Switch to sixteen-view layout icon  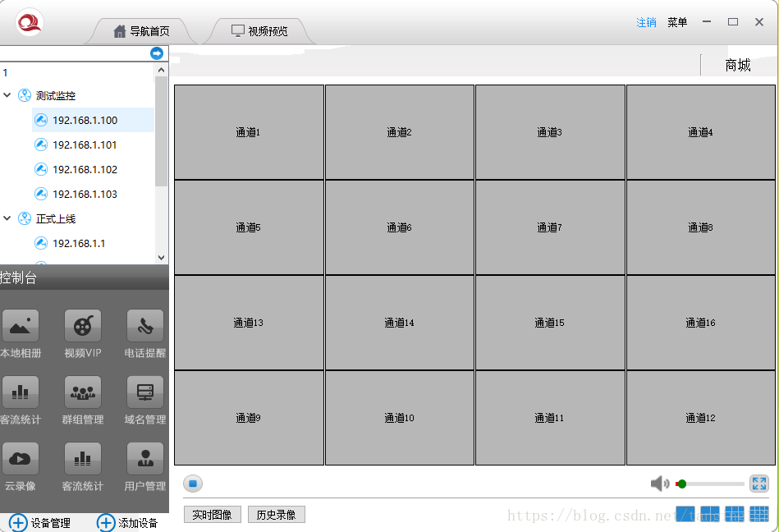pyautogui.click(x=759, y=514)
